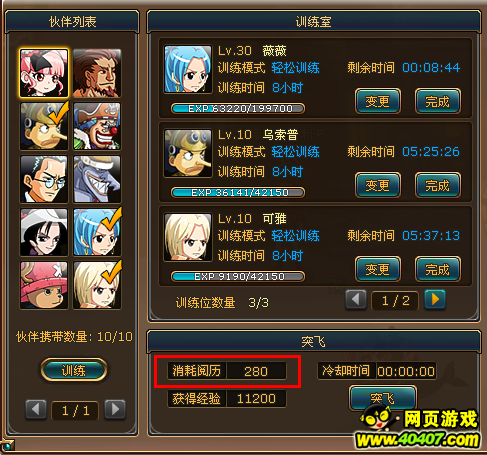
Task: Select the clown pirate Buggy portrait
Action: pos(97,126)
